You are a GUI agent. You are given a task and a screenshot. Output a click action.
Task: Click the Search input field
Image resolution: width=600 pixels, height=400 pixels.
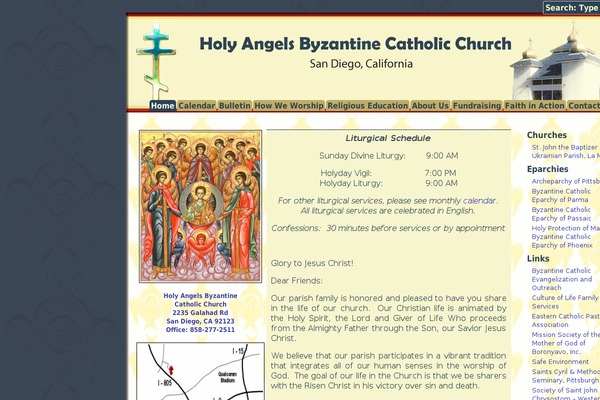(x=572, y=8)
